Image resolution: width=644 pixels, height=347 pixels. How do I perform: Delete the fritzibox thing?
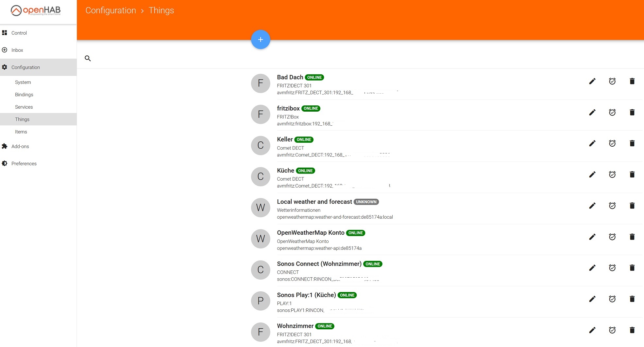click(632, 112)
